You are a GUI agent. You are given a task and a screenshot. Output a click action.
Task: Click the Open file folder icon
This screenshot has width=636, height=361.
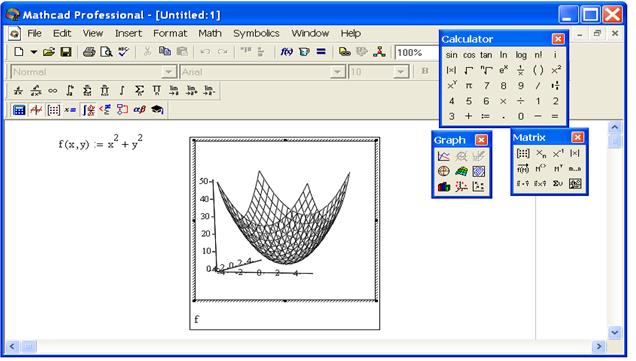click(x=49, y=52)
